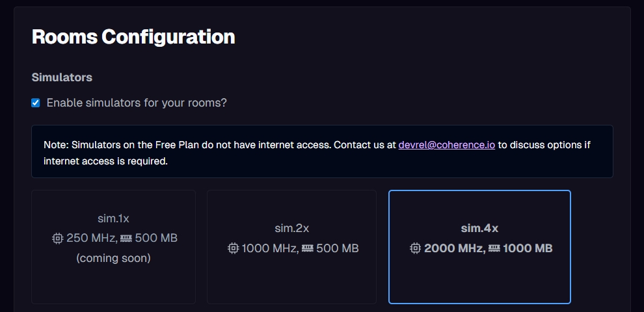Click the CPU chip icon in sim.1x
644x312 pixels.
58,239
